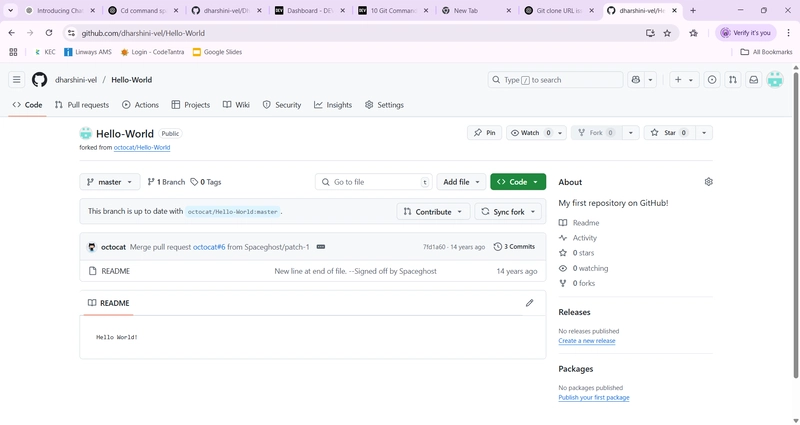Screen dimensions: 800x425
Task: Reload the page with browser refresh
Action: tap(48, 33)
